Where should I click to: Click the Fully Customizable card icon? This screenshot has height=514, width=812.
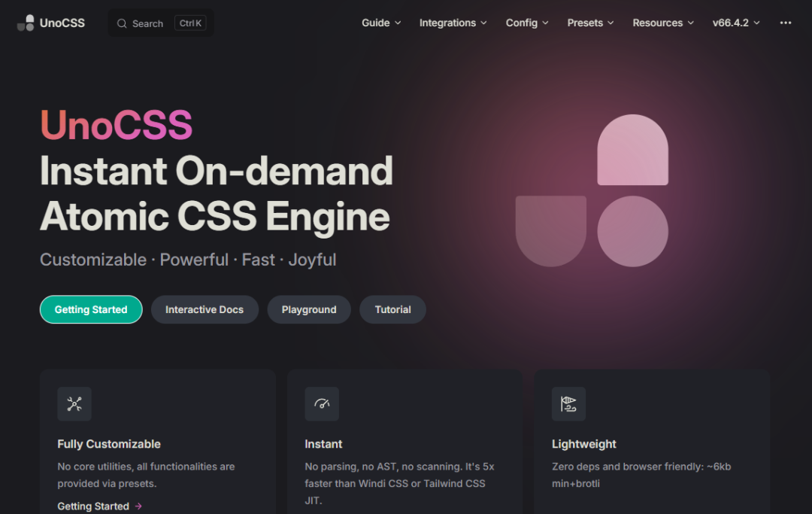click(74, 403)
